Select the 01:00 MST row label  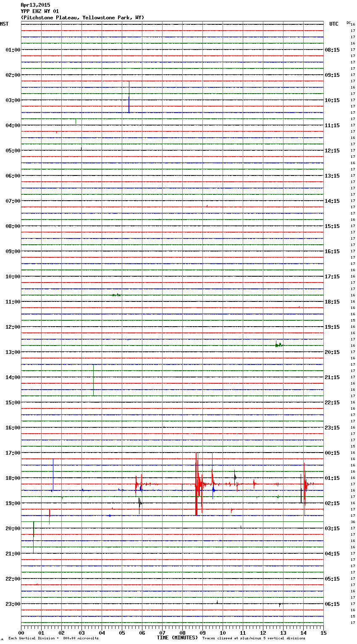(x=13, y=50)
